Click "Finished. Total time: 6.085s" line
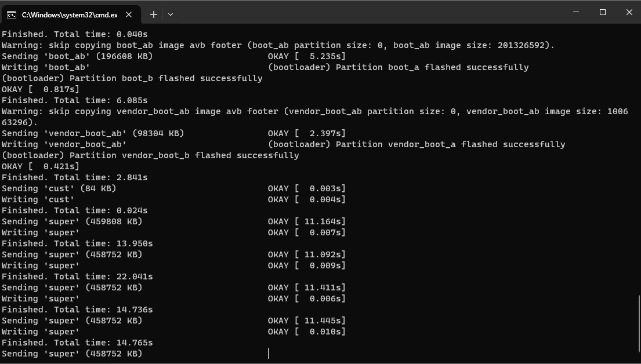 pos(75,100)
